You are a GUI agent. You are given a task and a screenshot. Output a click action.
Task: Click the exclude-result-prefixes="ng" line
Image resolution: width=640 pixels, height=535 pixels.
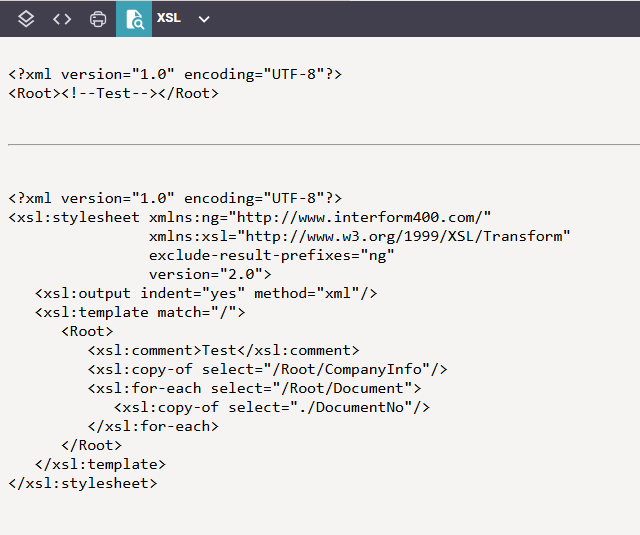click(x=272, y=255)
